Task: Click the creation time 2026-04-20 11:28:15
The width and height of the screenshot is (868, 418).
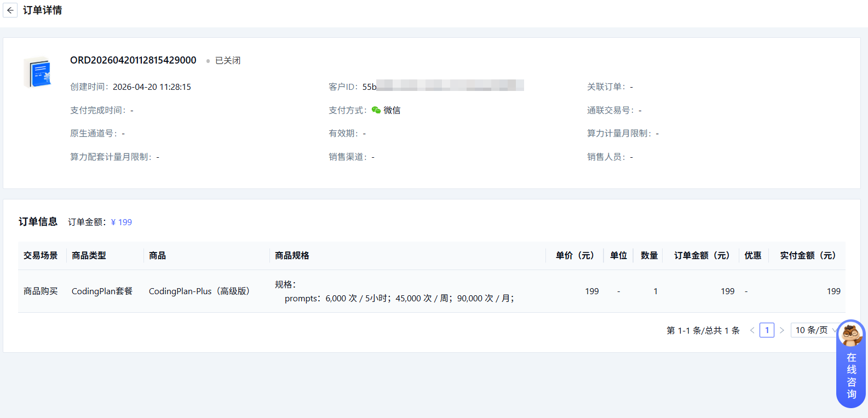Action: coord(152,87)
